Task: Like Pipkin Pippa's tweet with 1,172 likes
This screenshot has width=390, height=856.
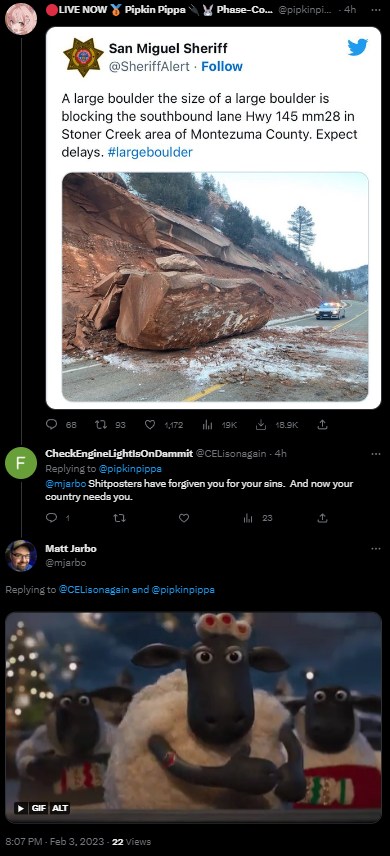Action: (x=150, y=424)
